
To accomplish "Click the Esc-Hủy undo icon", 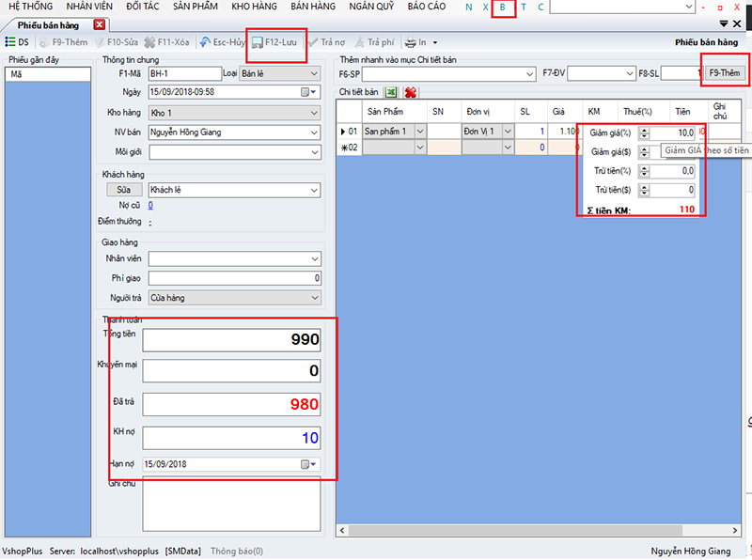I will tap(205, 42).
